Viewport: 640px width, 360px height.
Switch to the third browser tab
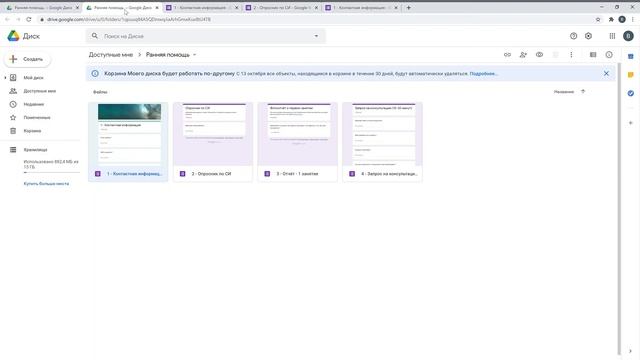tap(202, 8)
